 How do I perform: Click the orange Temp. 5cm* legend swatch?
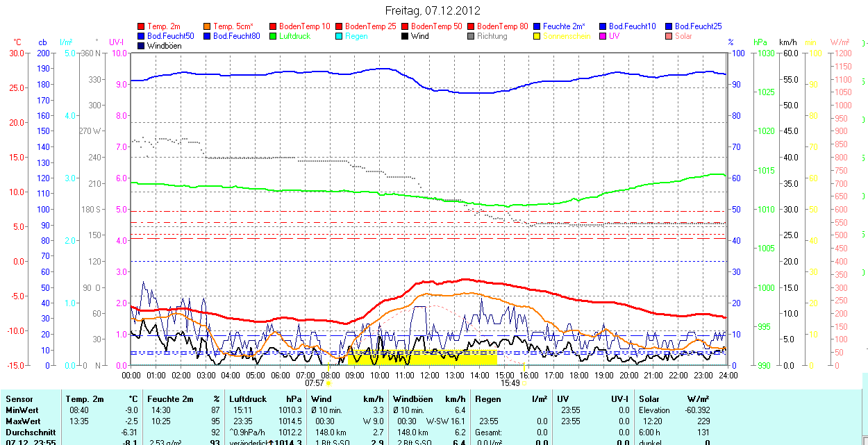[x=208, y=26]
